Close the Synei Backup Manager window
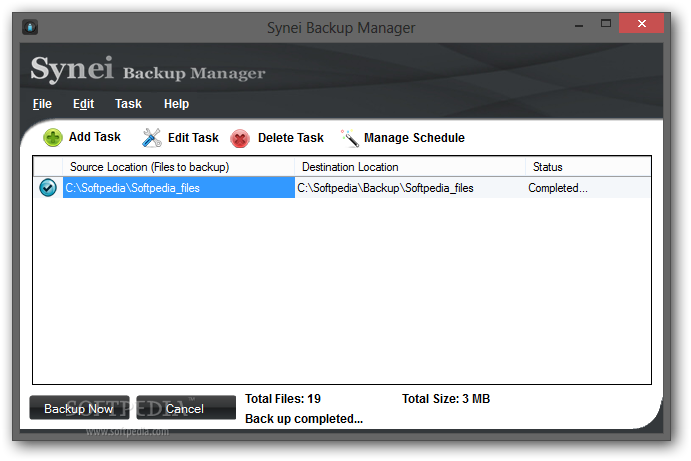The image size is (691, 461). pos(641,23)
